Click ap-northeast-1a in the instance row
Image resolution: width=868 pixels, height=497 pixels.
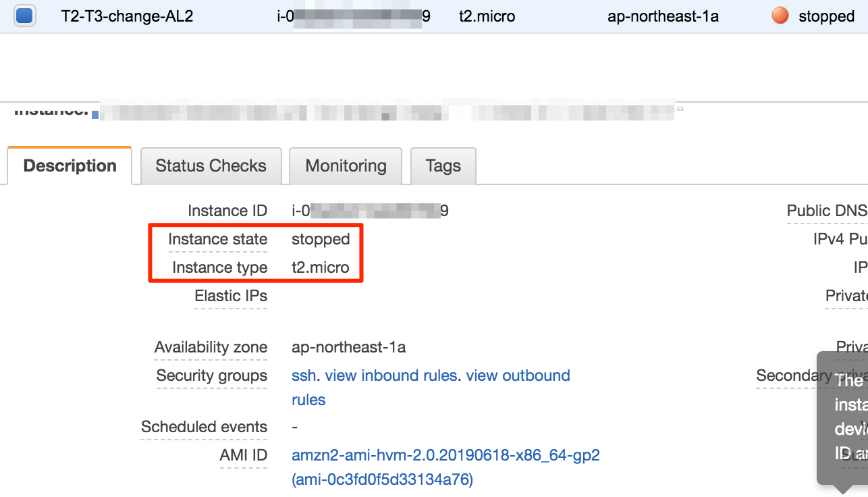663,16
